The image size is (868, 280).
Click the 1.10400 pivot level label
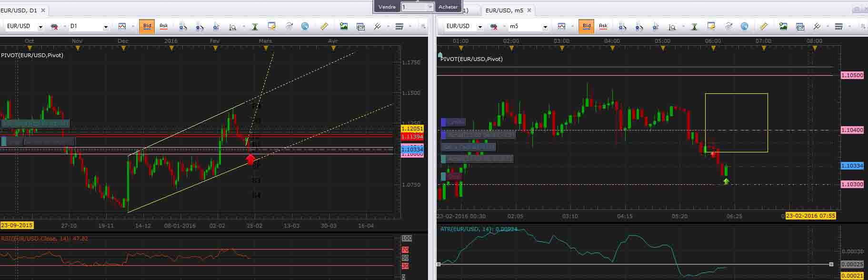pos(852,130)
